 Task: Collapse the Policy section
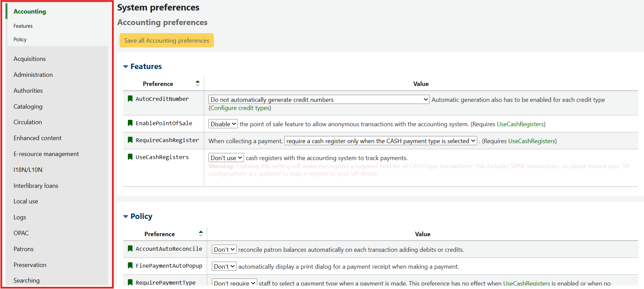(x=126, y=217)
